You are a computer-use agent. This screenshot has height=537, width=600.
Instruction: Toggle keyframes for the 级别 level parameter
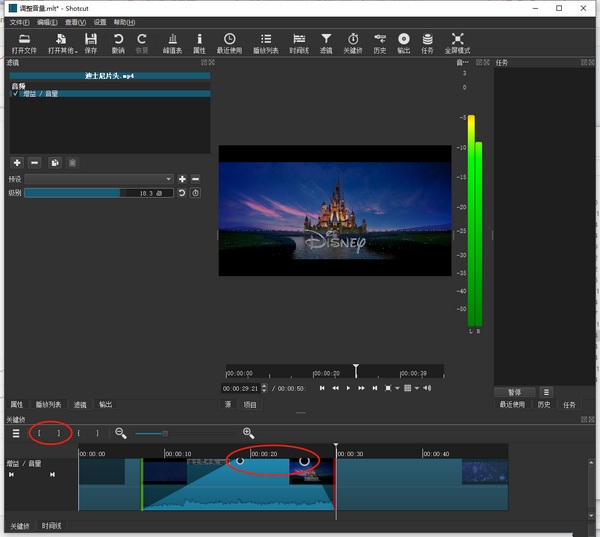click(196, 193)
